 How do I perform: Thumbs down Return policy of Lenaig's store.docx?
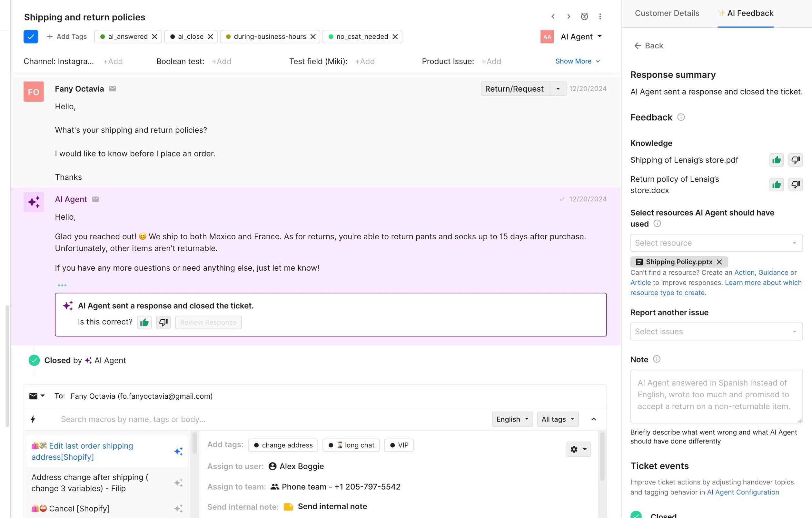(796, 184)
